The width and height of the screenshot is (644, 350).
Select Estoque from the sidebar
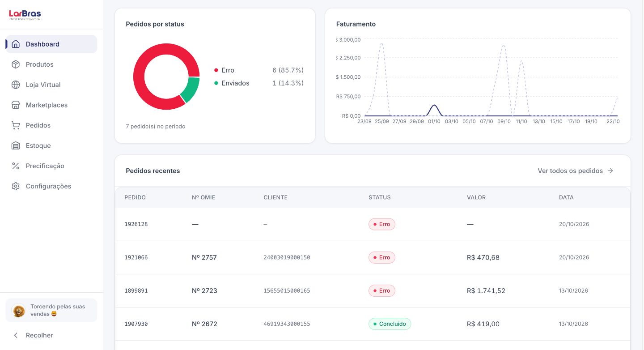(51, 145)
